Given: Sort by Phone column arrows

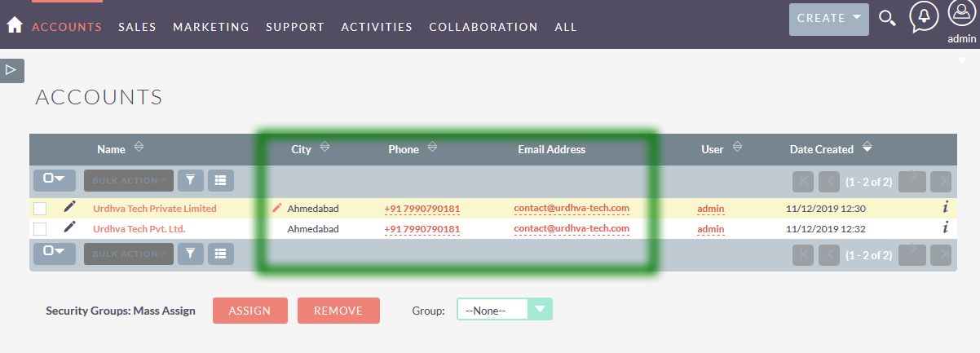Looking at the screenshot, I should point(432,148).
